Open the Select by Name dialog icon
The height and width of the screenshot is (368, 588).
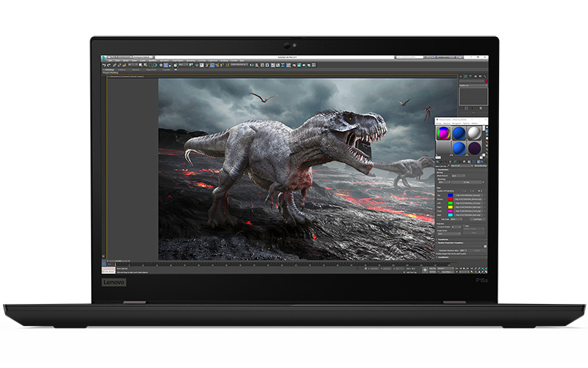pyautogui.click(x=145, y=65)
